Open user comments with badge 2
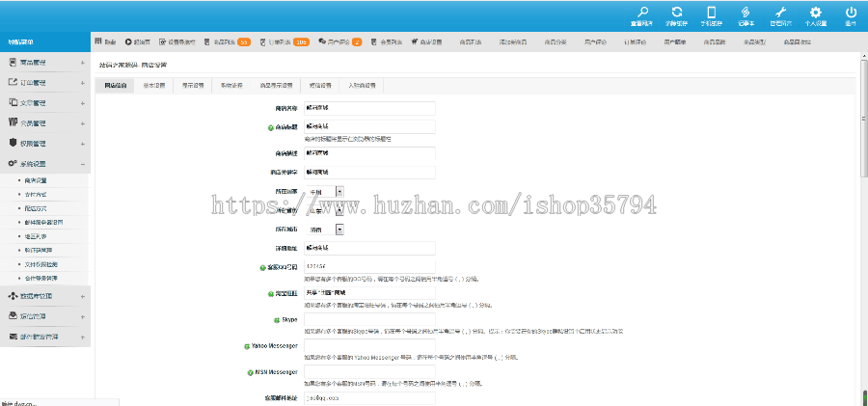Image resolution: width=868 pixels, height=406 pixels. pos(339,41)
